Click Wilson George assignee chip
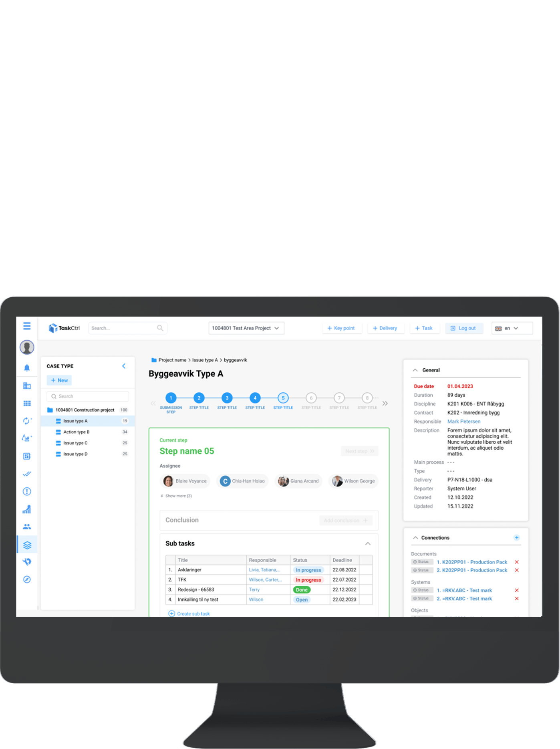 click(354, 481)
